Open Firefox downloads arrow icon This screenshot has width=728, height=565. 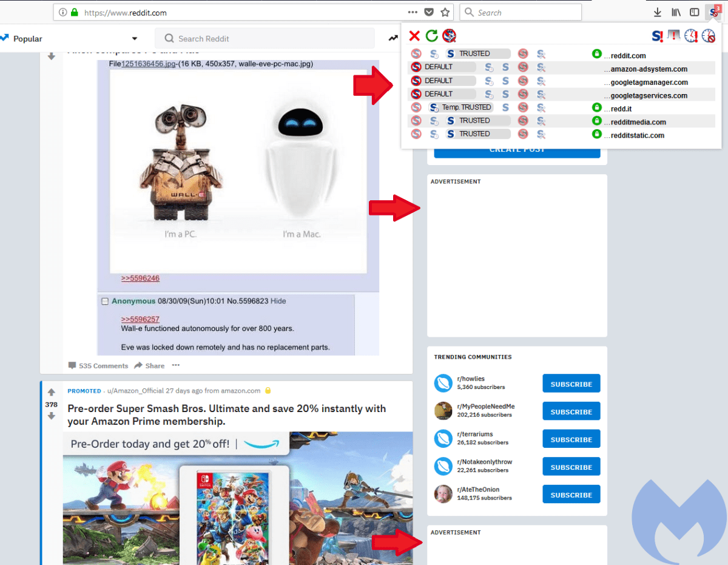point(658,12)
